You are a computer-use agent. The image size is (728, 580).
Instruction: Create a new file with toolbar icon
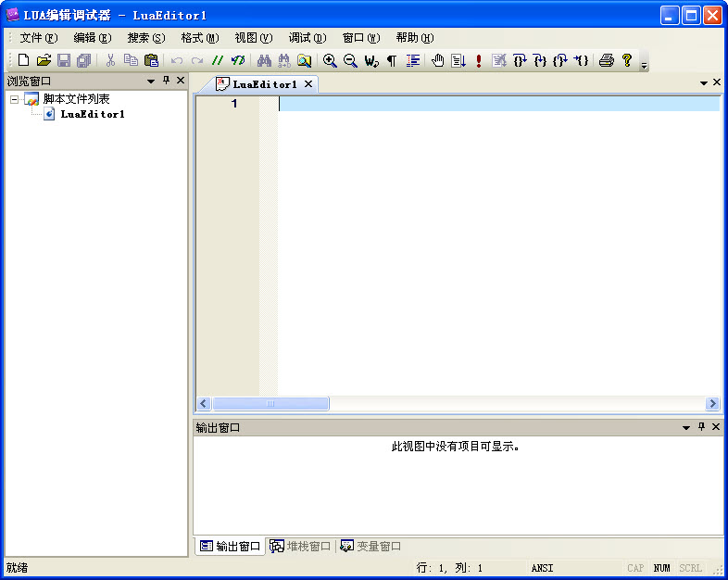click(23, 60)
